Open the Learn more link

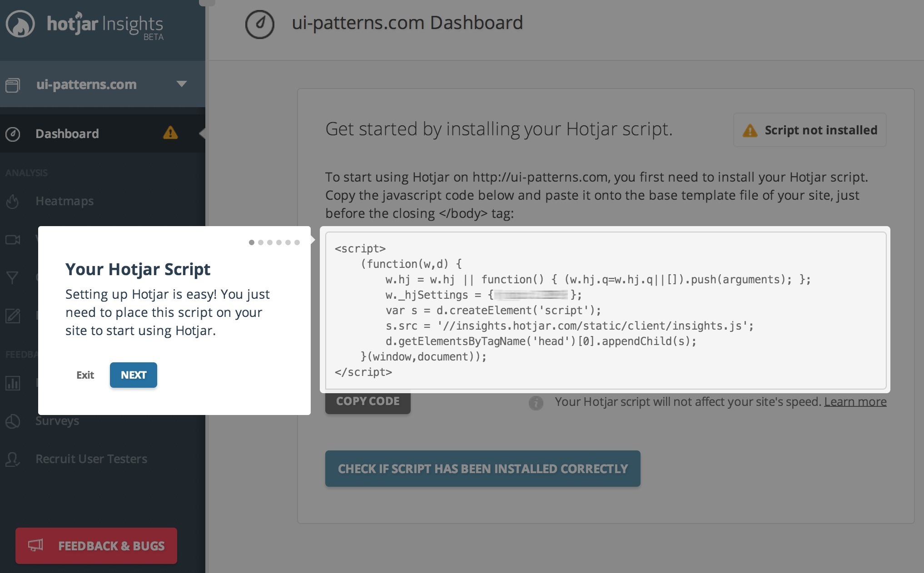(855, 402)
